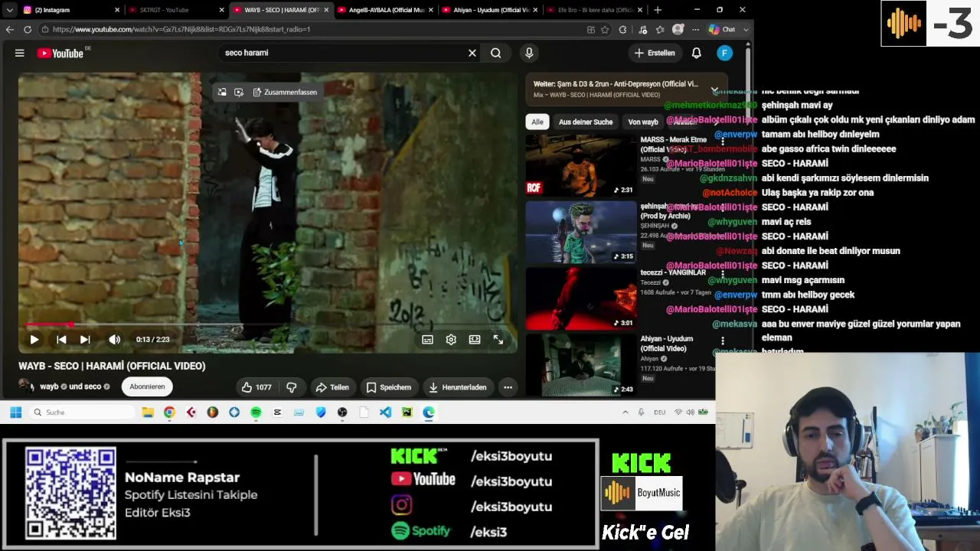The height and width of the screenshot is (551, 980).
Task: Clear the search query with the X icon
Action: point(472,53)
